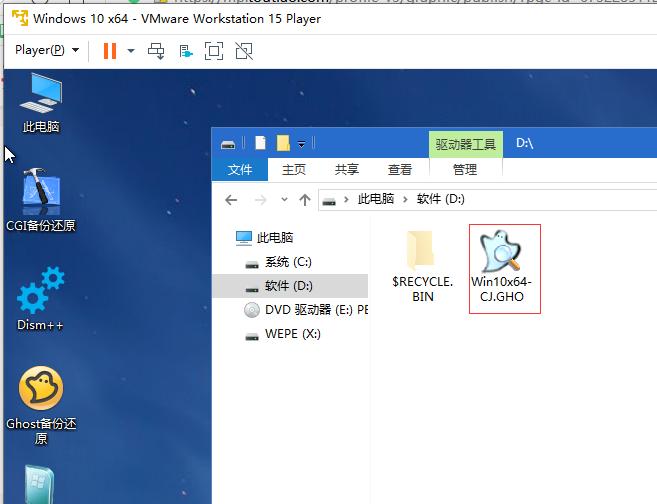Select the $RECYCLE.BIN folder
This screenshot has width=657, height=504.
point(422,266)
